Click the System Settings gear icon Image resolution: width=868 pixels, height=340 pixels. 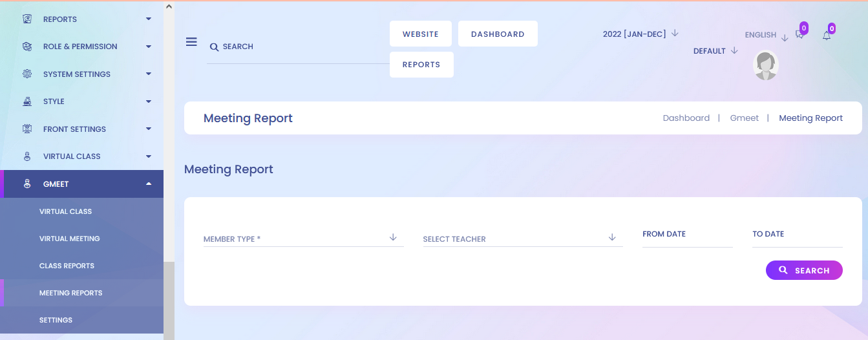[27, 74]
